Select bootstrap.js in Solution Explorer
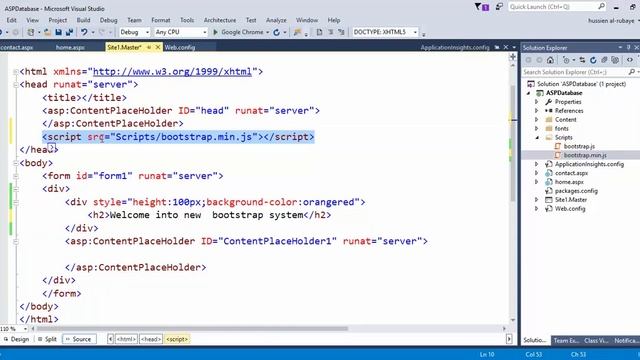Viewport: 640px width, 360px height. click(x=579, y=146)
